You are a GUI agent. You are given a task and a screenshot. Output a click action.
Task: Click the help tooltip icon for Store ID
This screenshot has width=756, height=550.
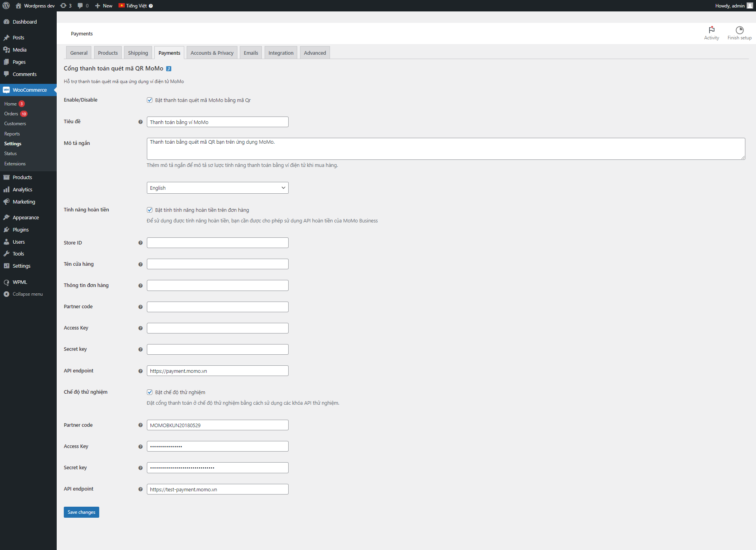[x=140, y=243]
